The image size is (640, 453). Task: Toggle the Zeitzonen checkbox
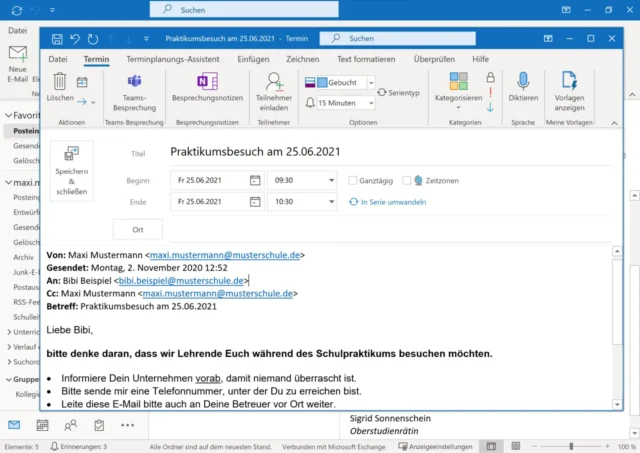406,180
